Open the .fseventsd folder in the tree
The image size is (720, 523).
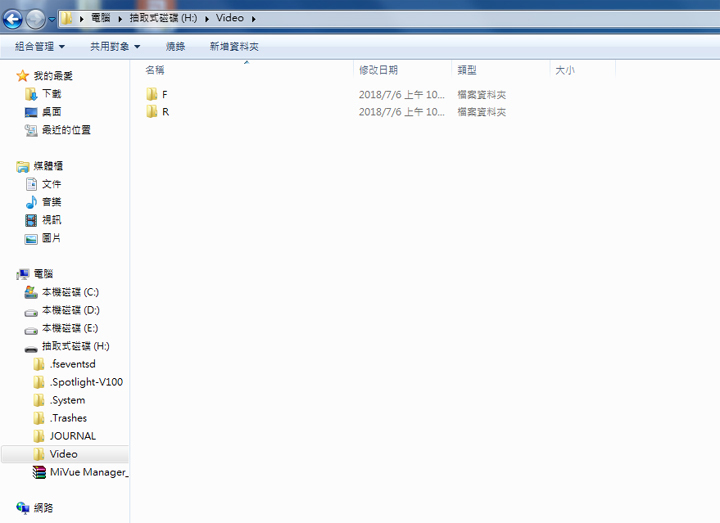(73, 364)
